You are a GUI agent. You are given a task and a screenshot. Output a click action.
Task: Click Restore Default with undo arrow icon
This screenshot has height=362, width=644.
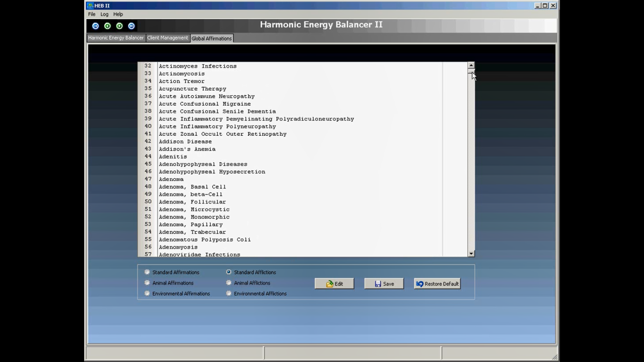[437, 284]
